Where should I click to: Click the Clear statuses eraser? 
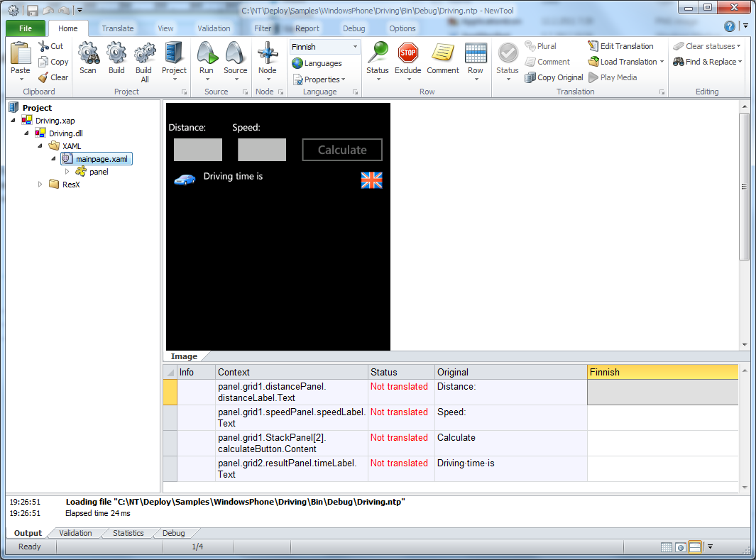click(x=679, y=46)
